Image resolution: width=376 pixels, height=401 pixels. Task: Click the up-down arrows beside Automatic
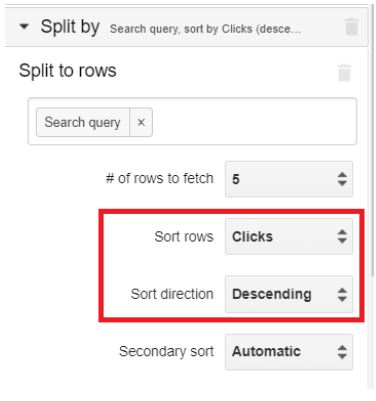click(342, 352)
